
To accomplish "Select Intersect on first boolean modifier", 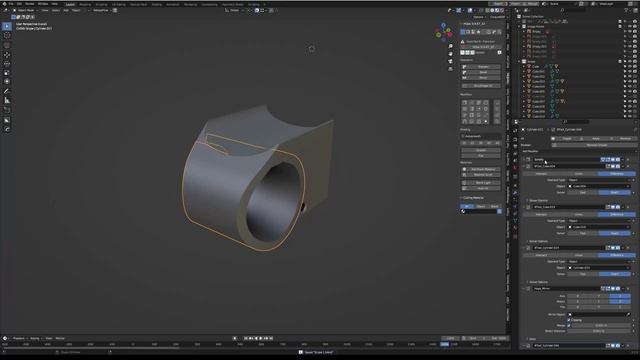I will pos(541,174).
